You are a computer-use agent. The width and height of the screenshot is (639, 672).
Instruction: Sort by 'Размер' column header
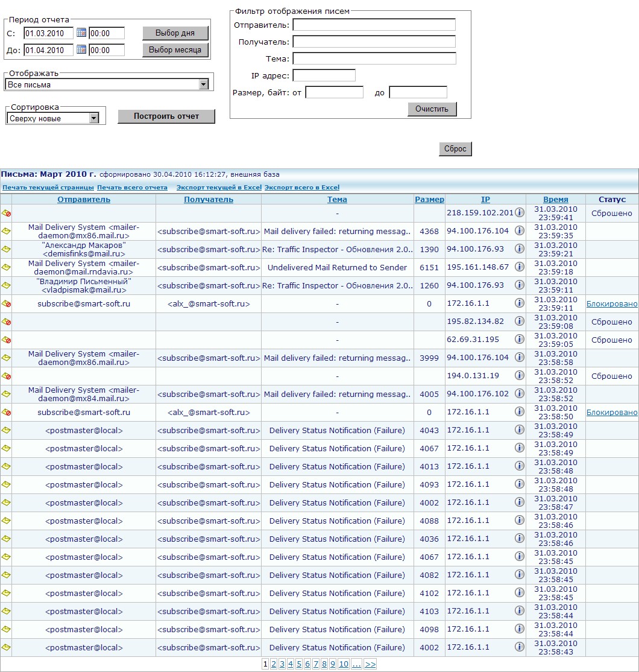pyautogui.click(x=430, y=199)
